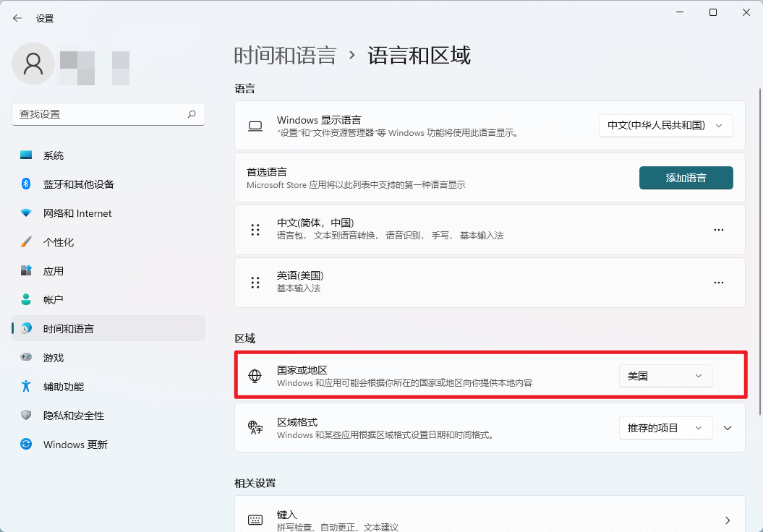The image size is (763, 532).
Task: Open the Windows 显示语言 dropdown
Action: pyautogui.click(x=665, y=125)
